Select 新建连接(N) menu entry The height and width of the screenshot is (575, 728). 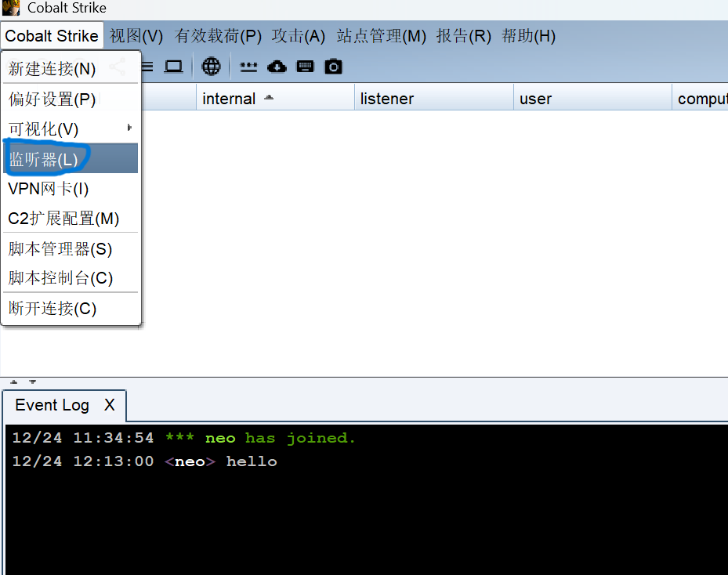pyautogui.click(x=71, y=69)
